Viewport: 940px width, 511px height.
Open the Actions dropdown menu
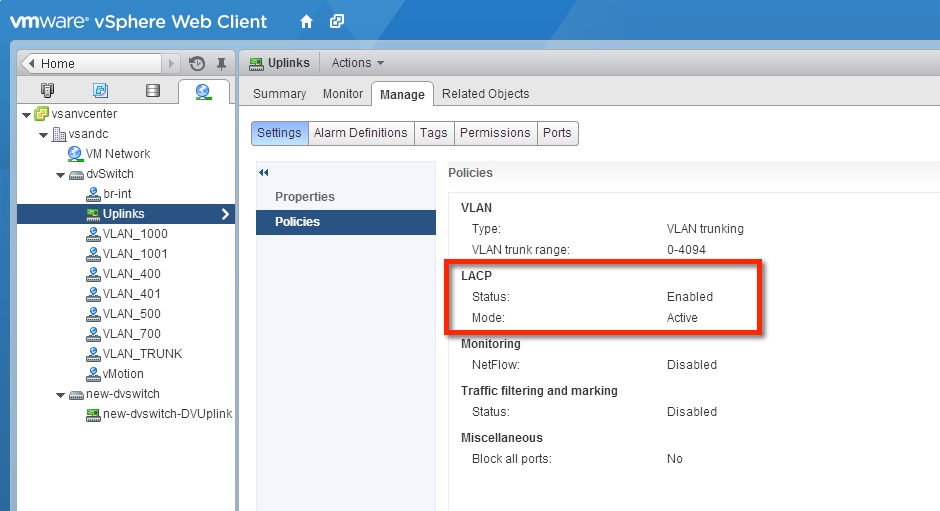(x=357, y=63)
